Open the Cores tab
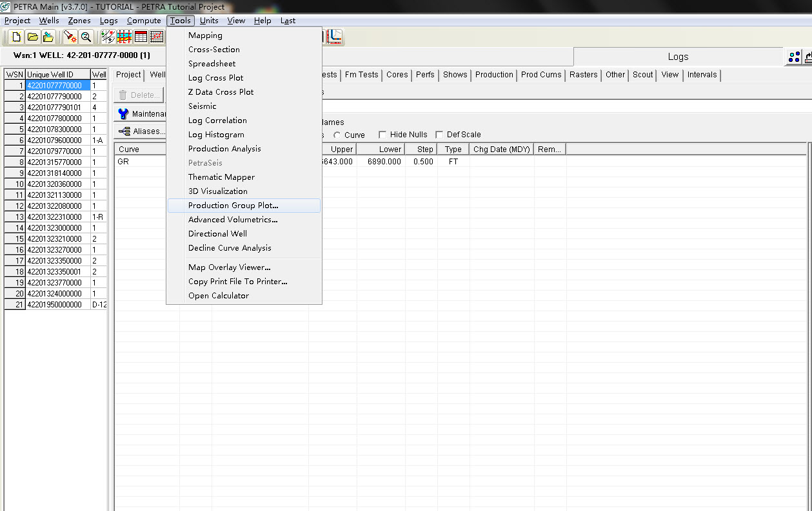Viewport: 812px width, 511px height. pyautogui.click(x=397, y=75)
